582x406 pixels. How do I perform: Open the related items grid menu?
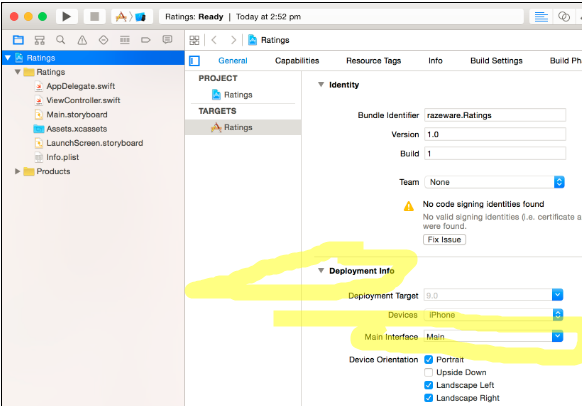coord(194,40)
